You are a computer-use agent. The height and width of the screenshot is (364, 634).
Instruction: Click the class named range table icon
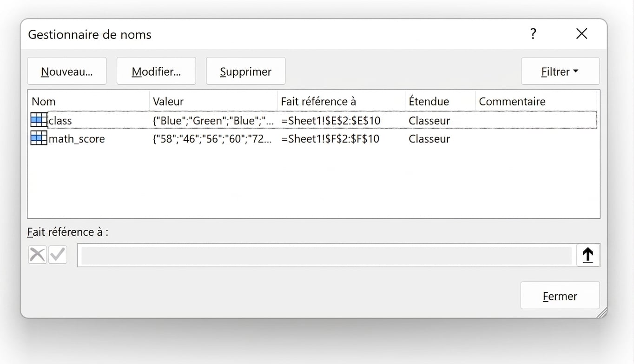coord(39,120)
